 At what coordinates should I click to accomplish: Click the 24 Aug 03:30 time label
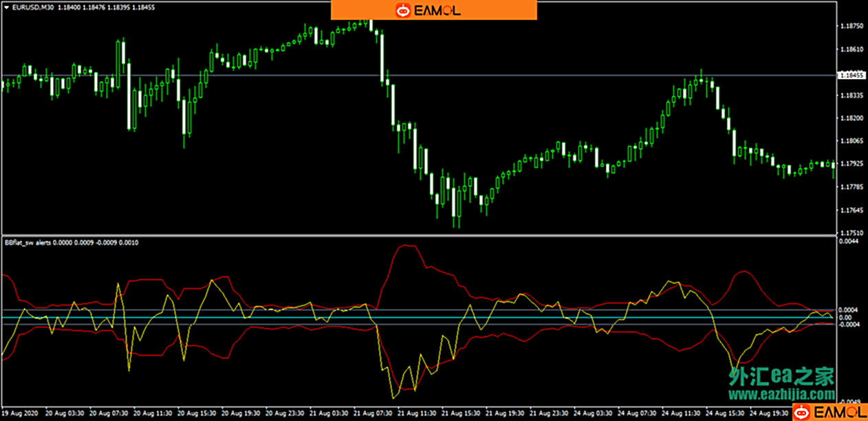(x=592, y=413)
